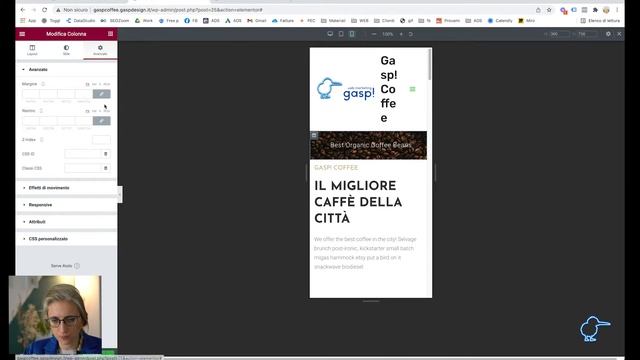
Task: Click the 'GASP! COFFEE' subtitle text
Action: tap(336, 168)
